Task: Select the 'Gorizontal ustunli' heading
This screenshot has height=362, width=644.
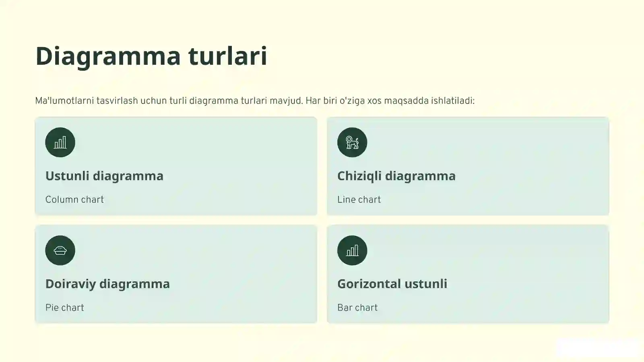Action: [392, 284]
